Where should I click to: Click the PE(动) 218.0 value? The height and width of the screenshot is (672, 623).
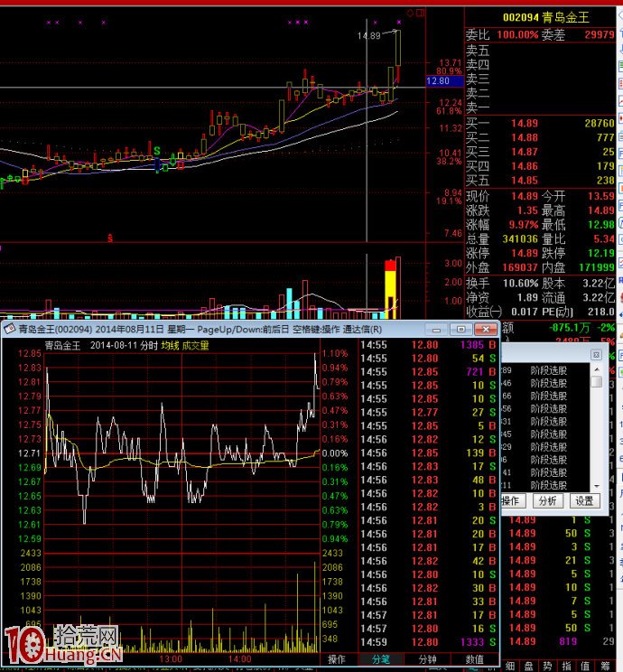coord(600,312)
